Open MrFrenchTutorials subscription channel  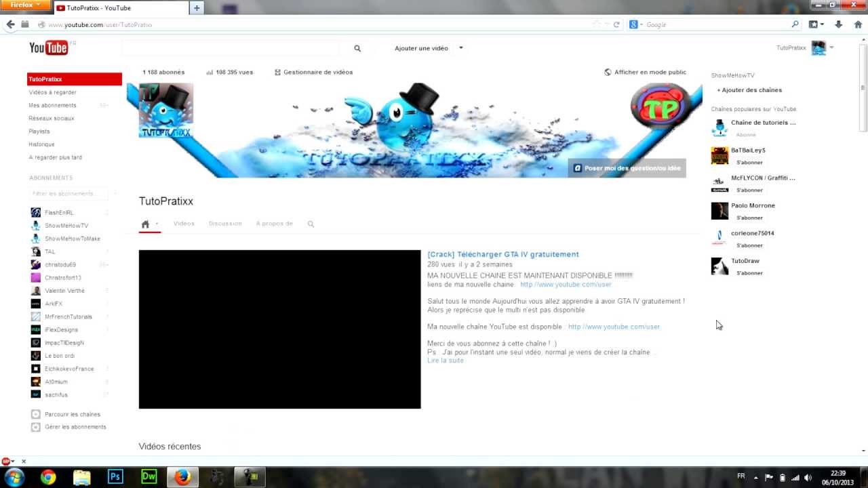[x=68, y=317]
